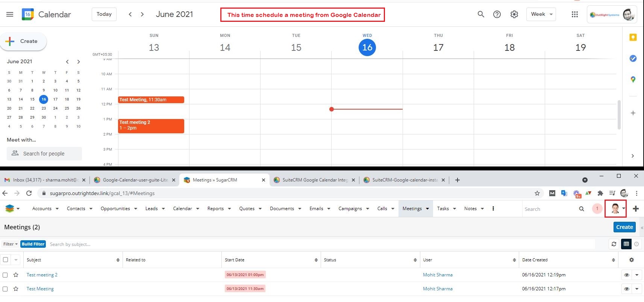Screen dimensions: 644x302
Task: Reload the SugarCRM browser page
Action: pyautogui.click(x=29, y=193)
